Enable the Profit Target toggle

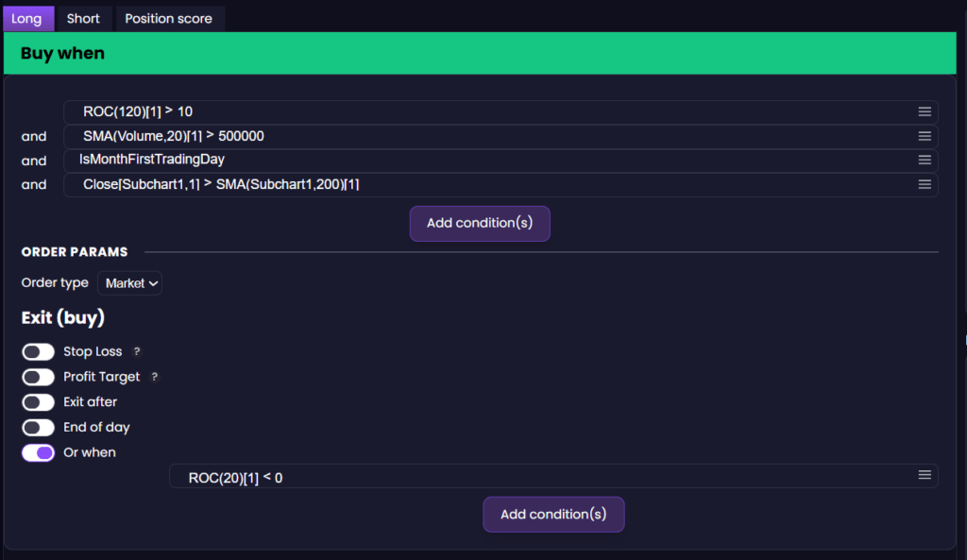38,377
